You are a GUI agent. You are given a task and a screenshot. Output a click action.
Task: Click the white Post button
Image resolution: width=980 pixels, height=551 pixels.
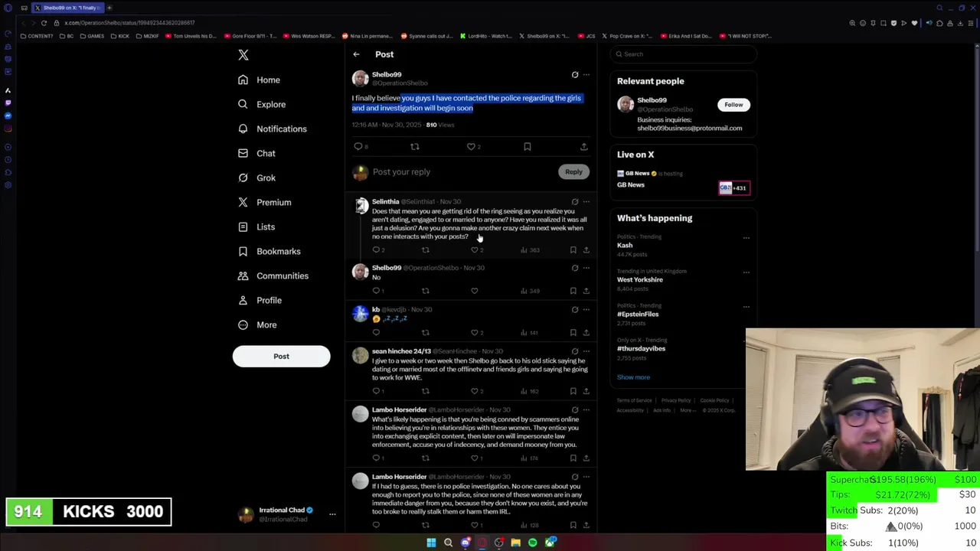pyautogui.click(x=281, y=356)
